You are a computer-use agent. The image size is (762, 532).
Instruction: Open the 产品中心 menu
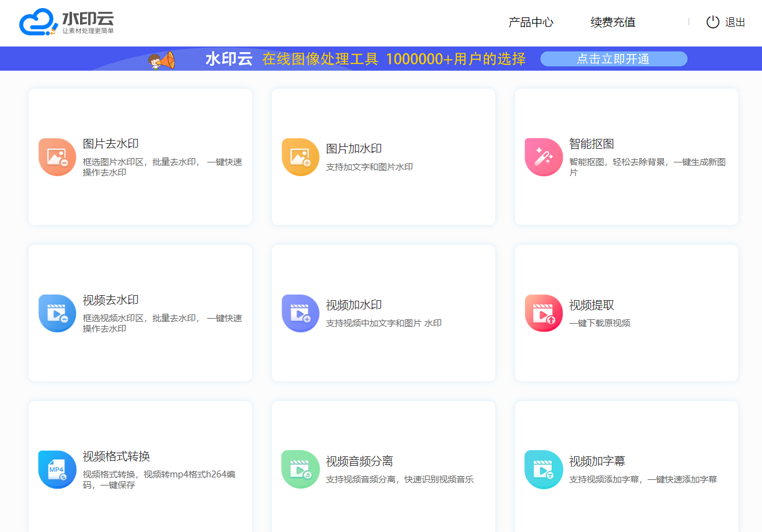pos(531,22)
